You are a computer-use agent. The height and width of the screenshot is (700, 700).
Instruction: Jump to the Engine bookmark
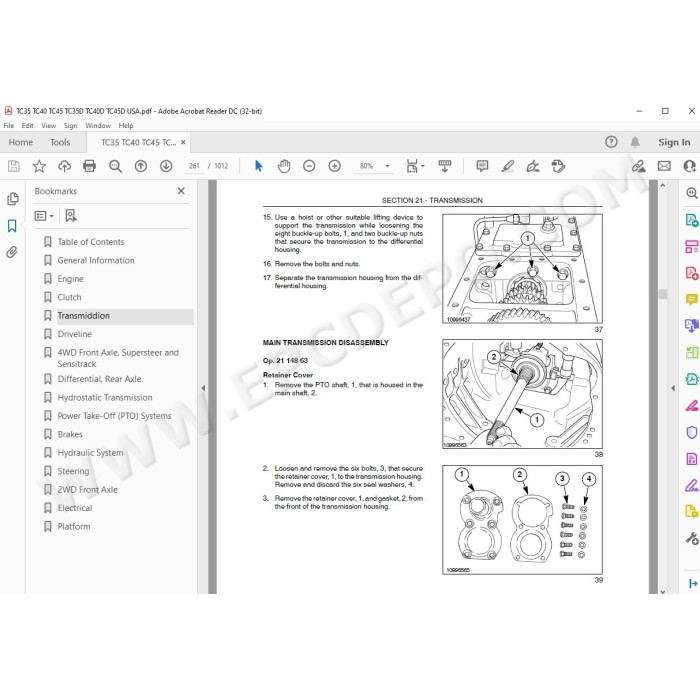[x=70, y=279]
